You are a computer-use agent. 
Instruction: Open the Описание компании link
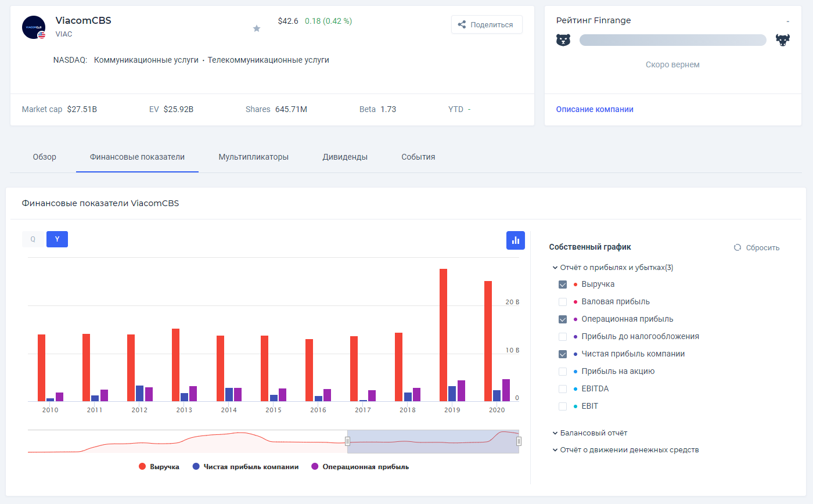pos(595,109)
